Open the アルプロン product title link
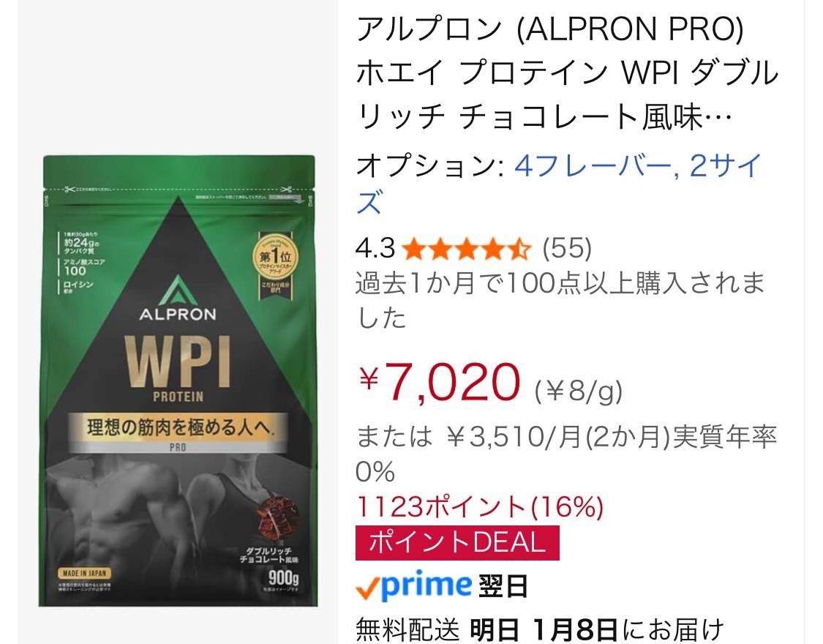This screenshot has height=644, width=823. point(567,72)
